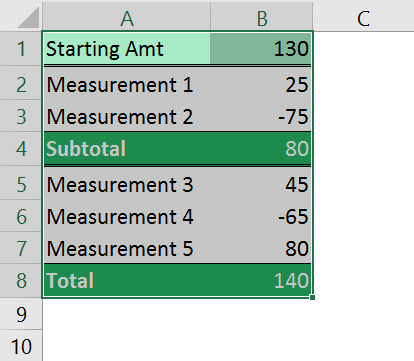Screen dimensions: 414x361
Task: Select column C header
Action: (x=363, y=16)
